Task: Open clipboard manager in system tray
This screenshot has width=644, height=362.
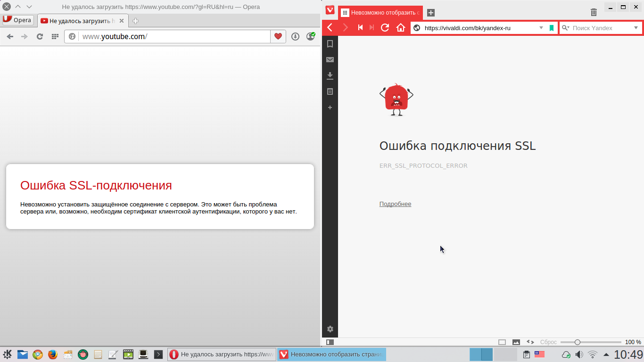Action: point(527,354)
